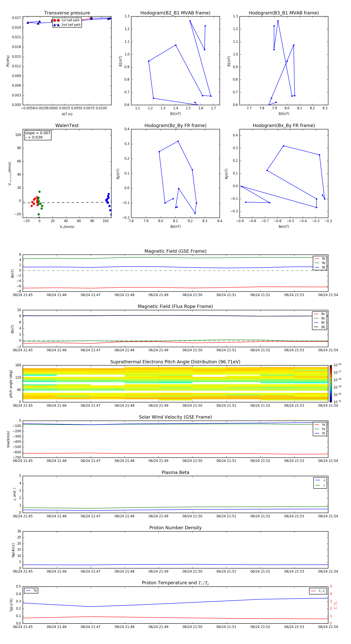
Task: Click the 'Bx' legend entry in GSE magnetic field
Action: tap(320, 259)
